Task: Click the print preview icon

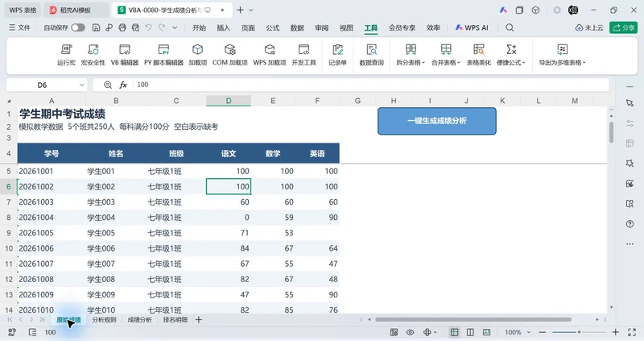Action: pyautogui.click(x=135, y=27)
